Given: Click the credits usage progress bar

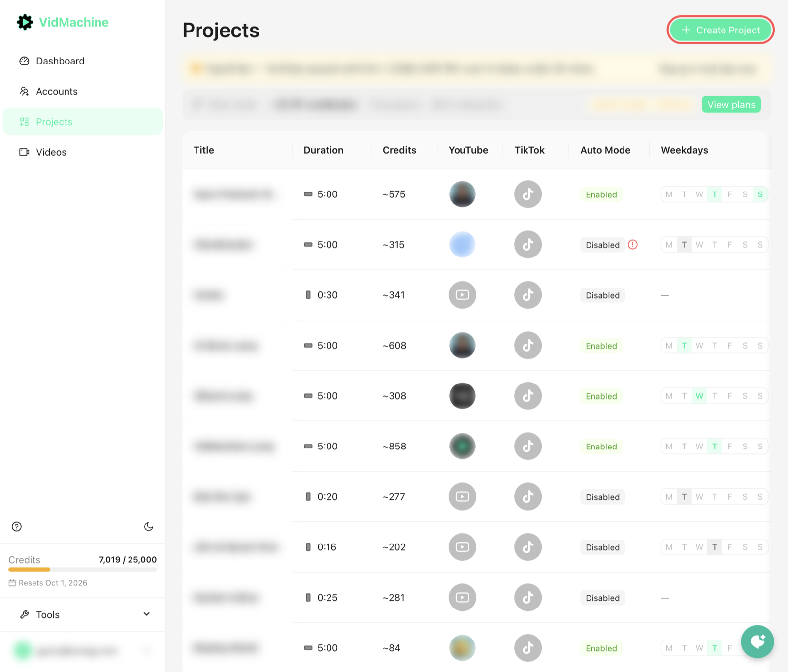Looking at the screenshot, I should [83, 570].
